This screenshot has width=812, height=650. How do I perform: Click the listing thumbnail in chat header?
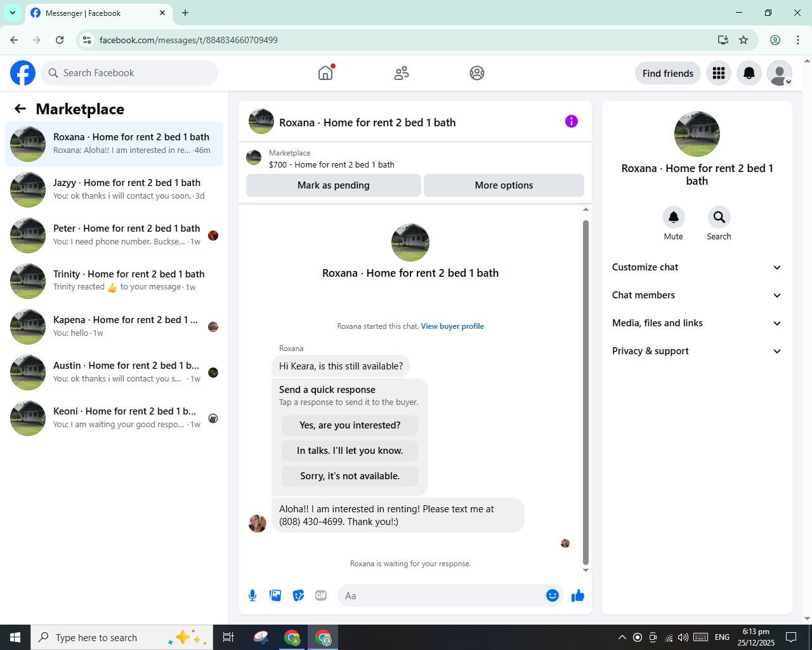pyautogui.click(x=261, y=121)
